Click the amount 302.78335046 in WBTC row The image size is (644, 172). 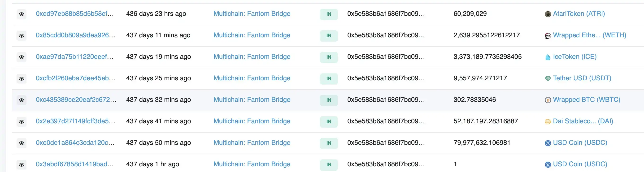[x=474, y=100]
